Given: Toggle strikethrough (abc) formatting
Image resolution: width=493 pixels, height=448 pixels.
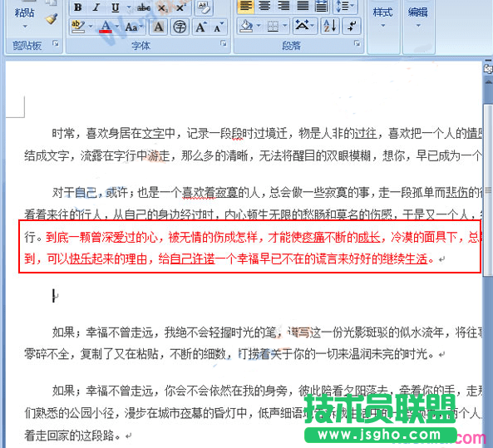Looking at the screenshot, I should coord(144,7).
